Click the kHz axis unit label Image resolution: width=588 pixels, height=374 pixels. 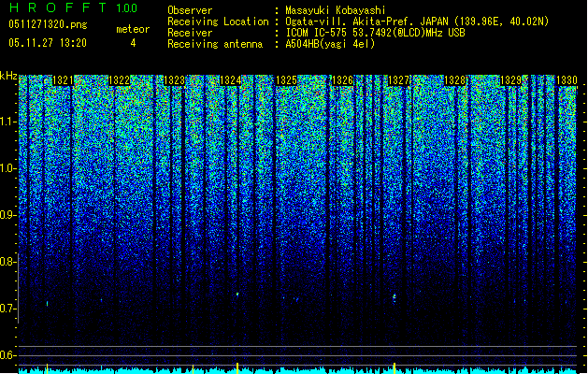point(8,76)
